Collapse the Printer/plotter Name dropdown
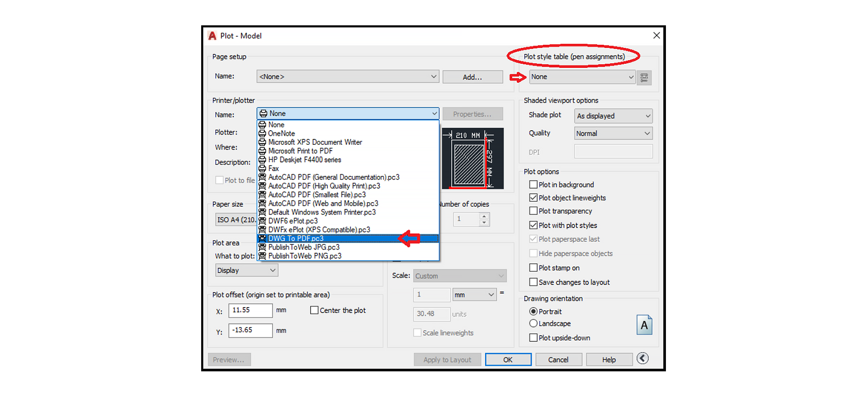The width and height of the screenshot is (868, 403). click(x=348, y=114)
